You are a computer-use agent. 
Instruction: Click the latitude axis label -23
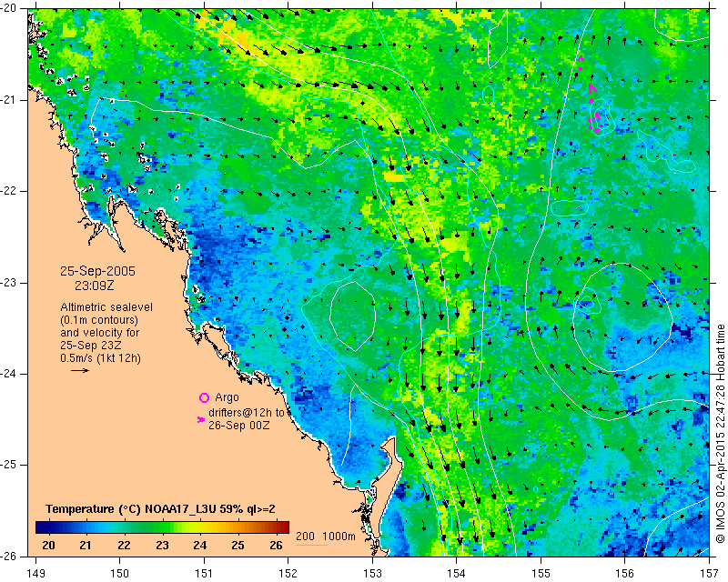click(9, 283)
